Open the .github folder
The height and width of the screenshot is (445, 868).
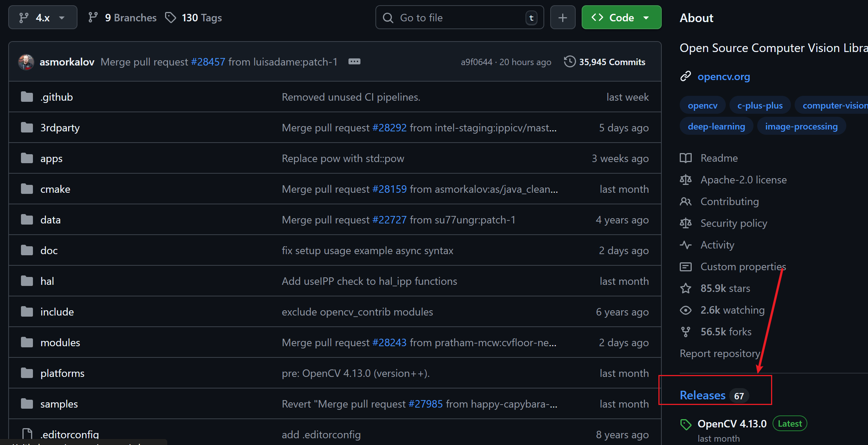[x=57, y=97]
